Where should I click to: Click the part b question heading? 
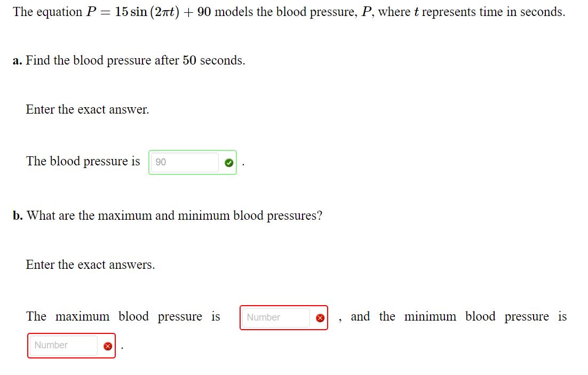(x=168, y=216)
